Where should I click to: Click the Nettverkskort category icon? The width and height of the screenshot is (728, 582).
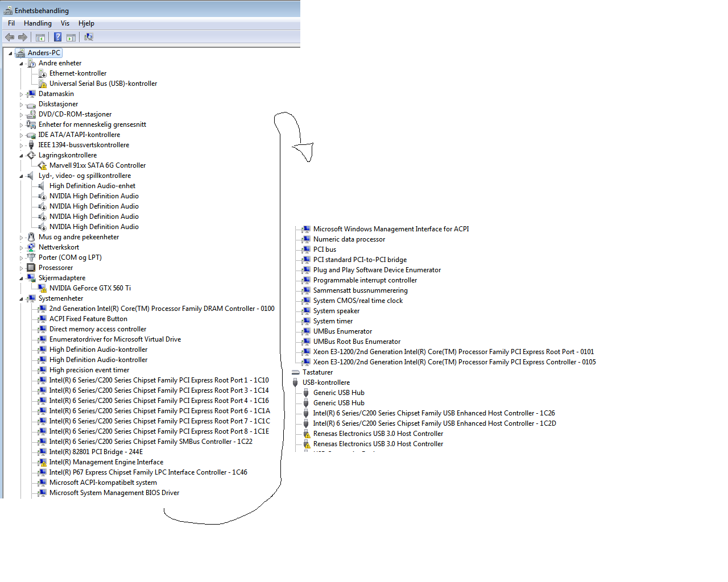pyautogui.click(x=31, y=247)
